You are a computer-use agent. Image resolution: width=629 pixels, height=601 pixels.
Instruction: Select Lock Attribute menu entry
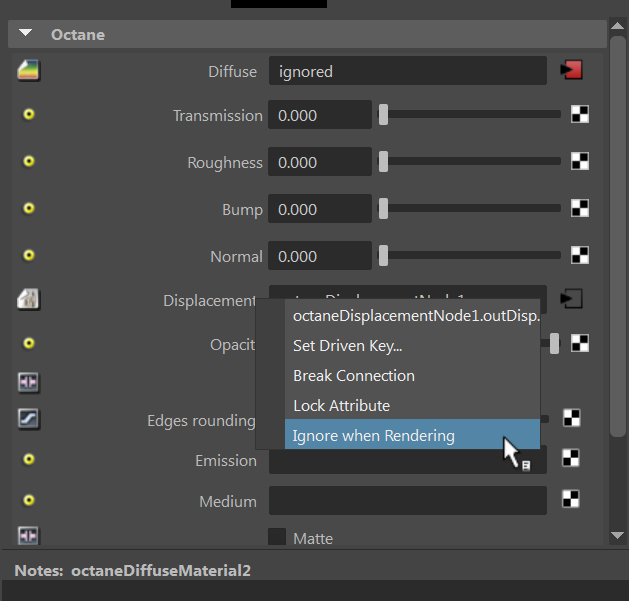341,406
